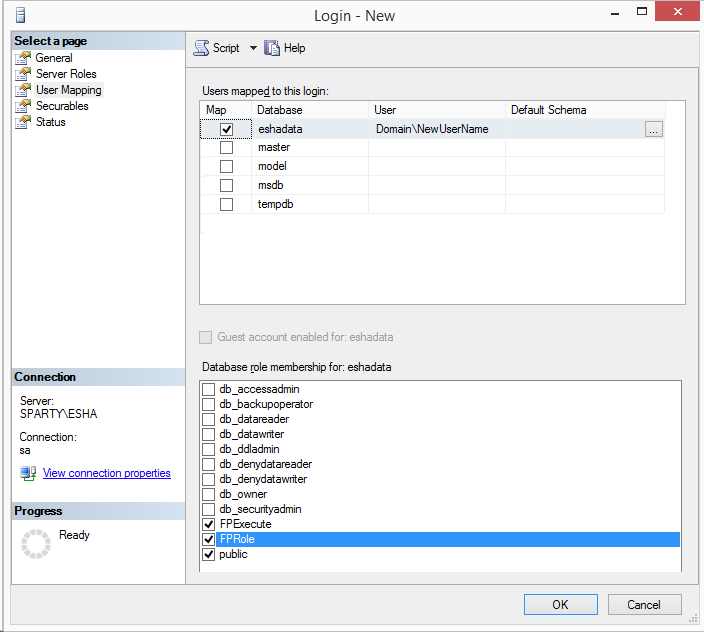This screenshot has width=704, height=632.
Task: Click the Script toolbar icon
Action: [201, 48]
